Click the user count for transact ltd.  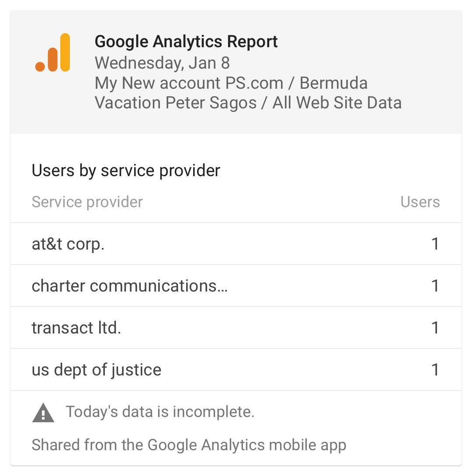point(435,327)
